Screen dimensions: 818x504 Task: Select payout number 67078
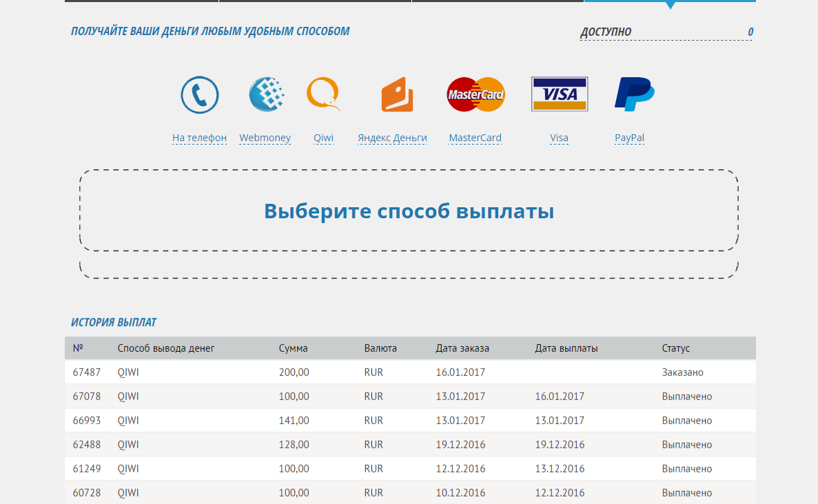(x=87, y=396)
